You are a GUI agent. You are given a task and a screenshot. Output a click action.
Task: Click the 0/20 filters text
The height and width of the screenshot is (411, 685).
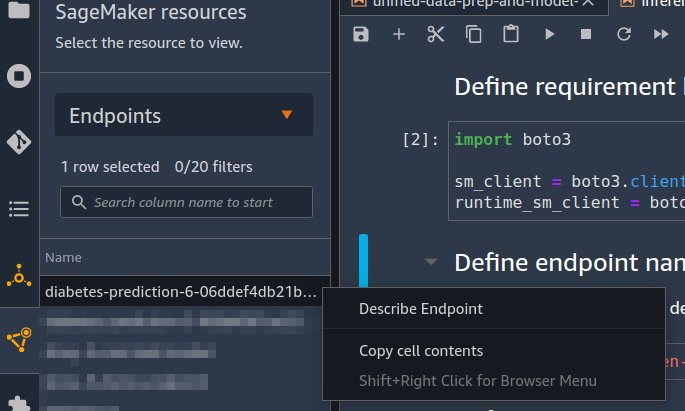213,167
